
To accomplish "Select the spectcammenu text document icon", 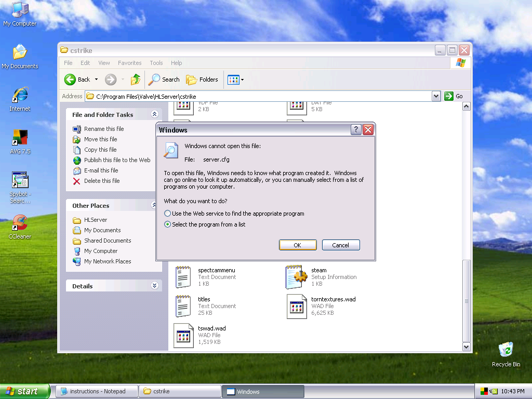I will tap(183, 277).
